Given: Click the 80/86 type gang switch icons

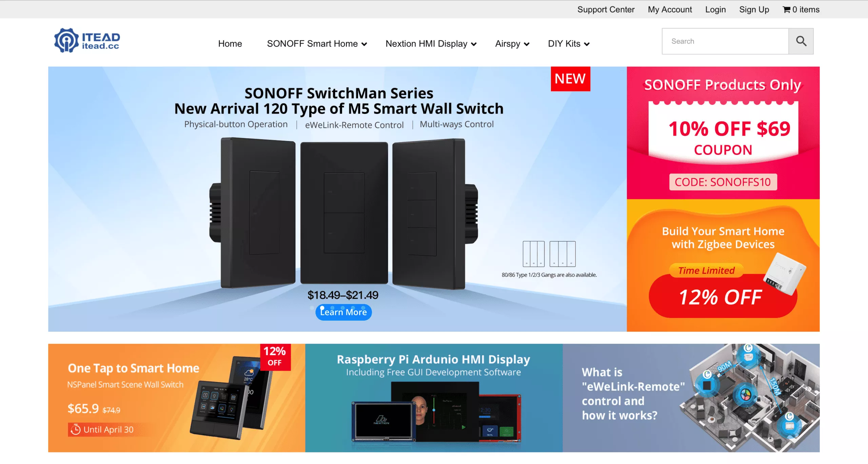Looking at the screenshot, I should point(549,254).
